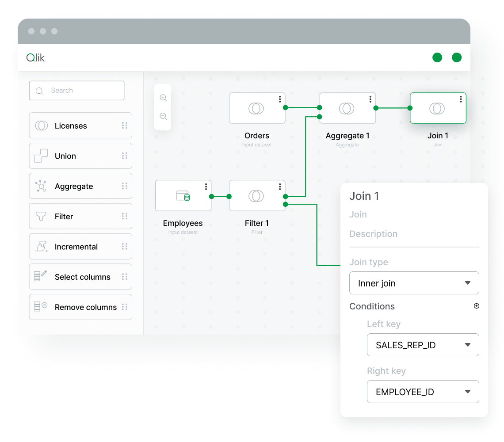The image size is (504, 442).
Task: Select the Aggregate 1 node
Action: (347, 108)
